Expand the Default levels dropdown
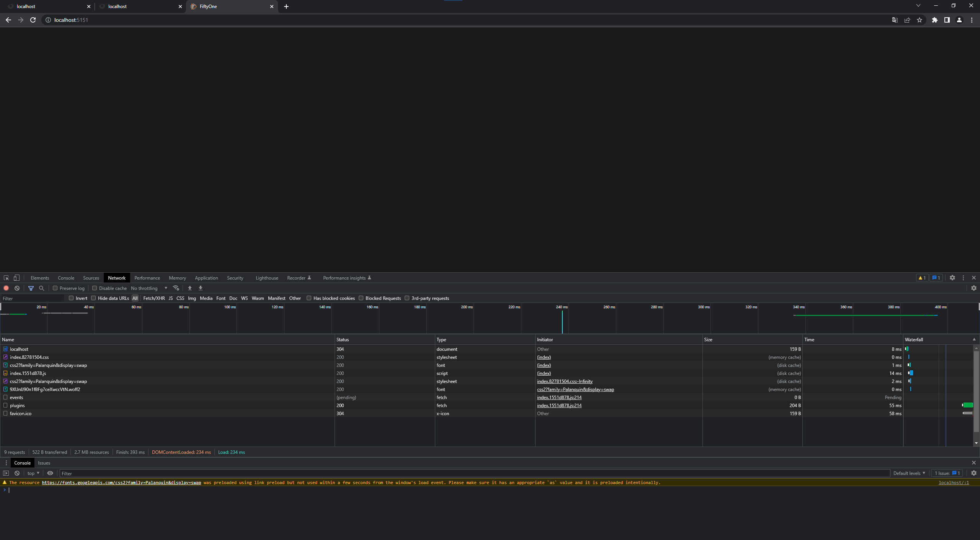This screenshot has width=980, height=540. point(909,473)
